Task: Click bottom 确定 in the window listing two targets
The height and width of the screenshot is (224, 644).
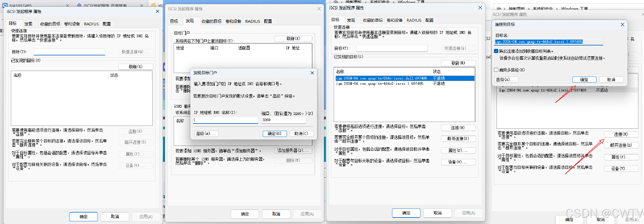Action: pos(406,213)
